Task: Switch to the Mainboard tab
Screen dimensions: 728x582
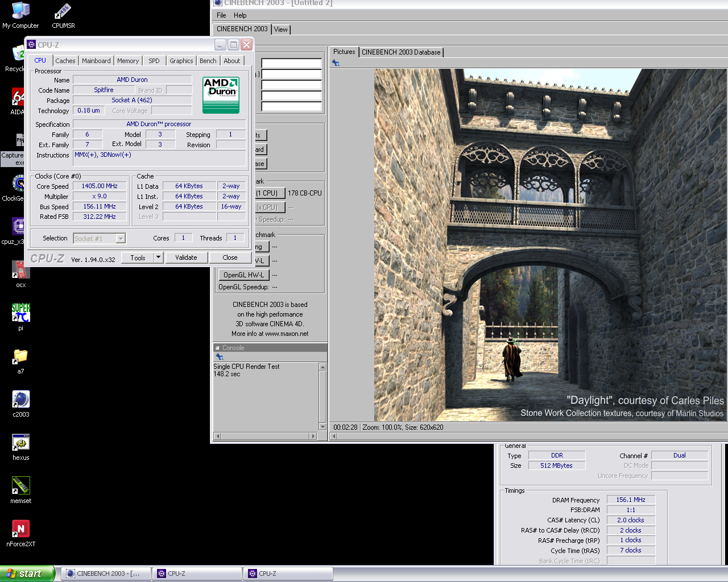Action: click(x=96, y=61)
